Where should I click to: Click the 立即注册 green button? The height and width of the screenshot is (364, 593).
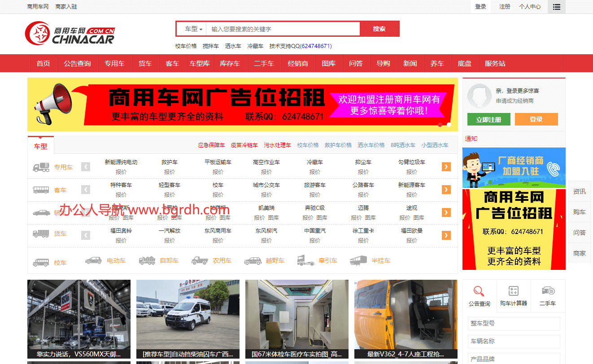(x=488, y=119)
